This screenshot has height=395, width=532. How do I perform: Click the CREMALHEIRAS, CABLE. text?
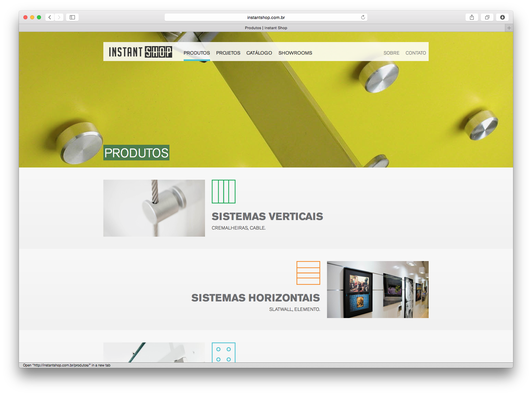[239, 228]
